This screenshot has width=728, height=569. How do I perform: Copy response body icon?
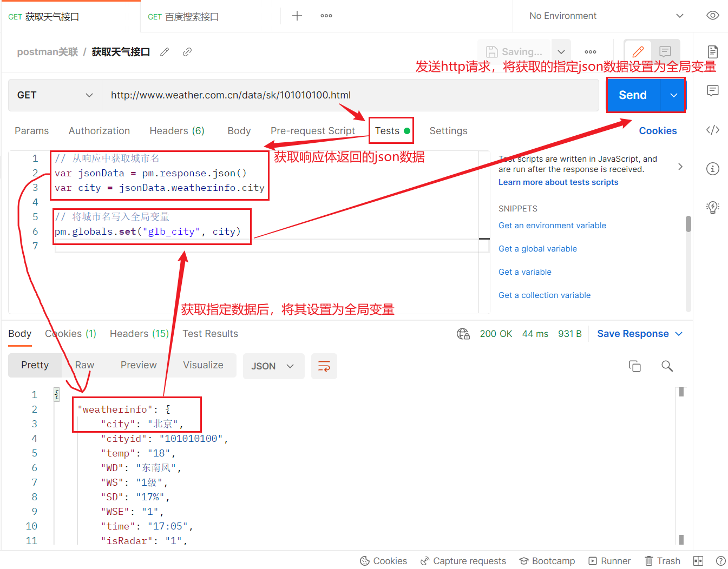635,366
